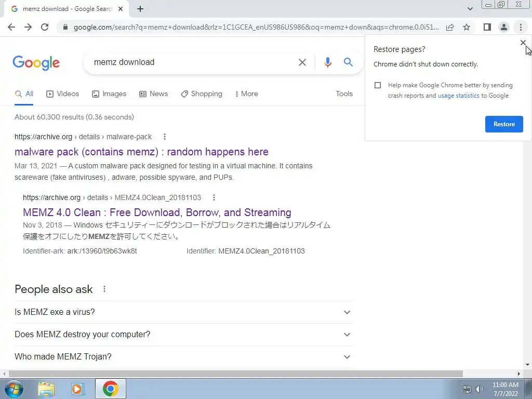The height and width of the screenshot is (399, 532).
Task: Open the usage statistics link
Action: tap(458, 96)
